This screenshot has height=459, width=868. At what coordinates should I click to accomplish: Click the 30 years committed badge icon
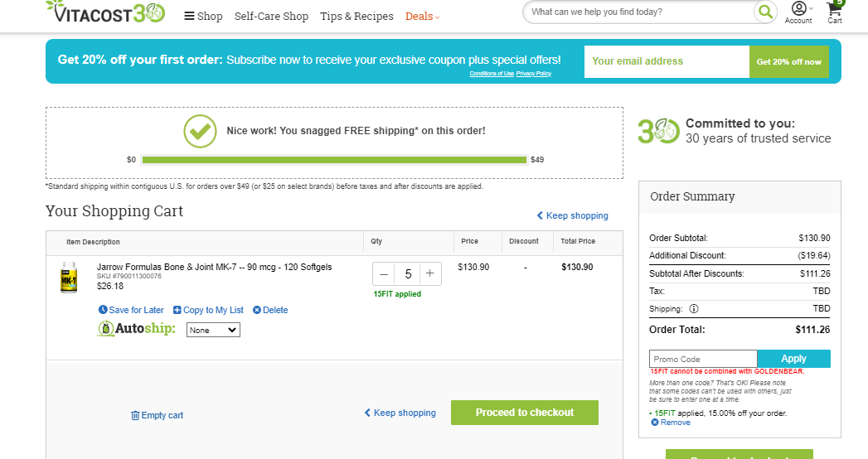pyautogui.click(x=658, y=131)
